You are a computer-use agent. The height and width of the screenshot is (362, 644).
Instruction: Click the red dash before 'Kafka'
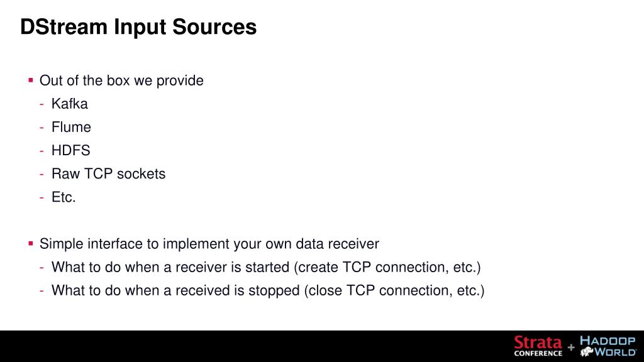(42, 104)
